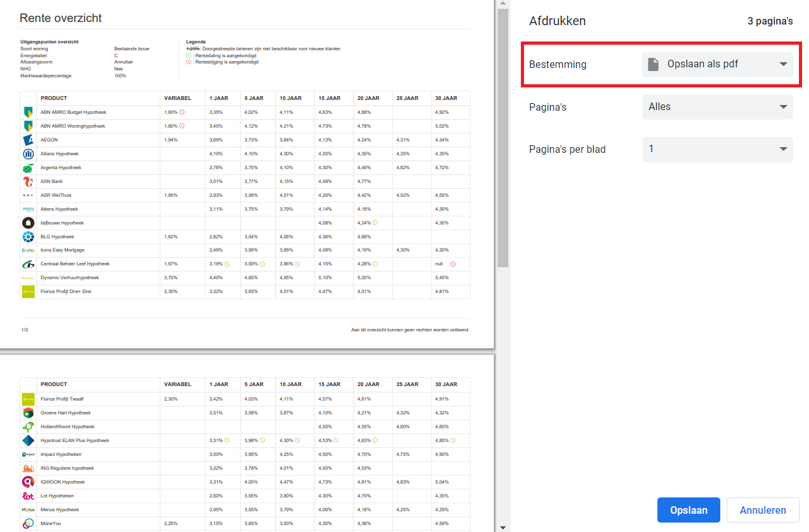This screenshot has width=809, height=532.
Task: Click the Florius Profijt Twaalf logo
Action: (28, 399)
